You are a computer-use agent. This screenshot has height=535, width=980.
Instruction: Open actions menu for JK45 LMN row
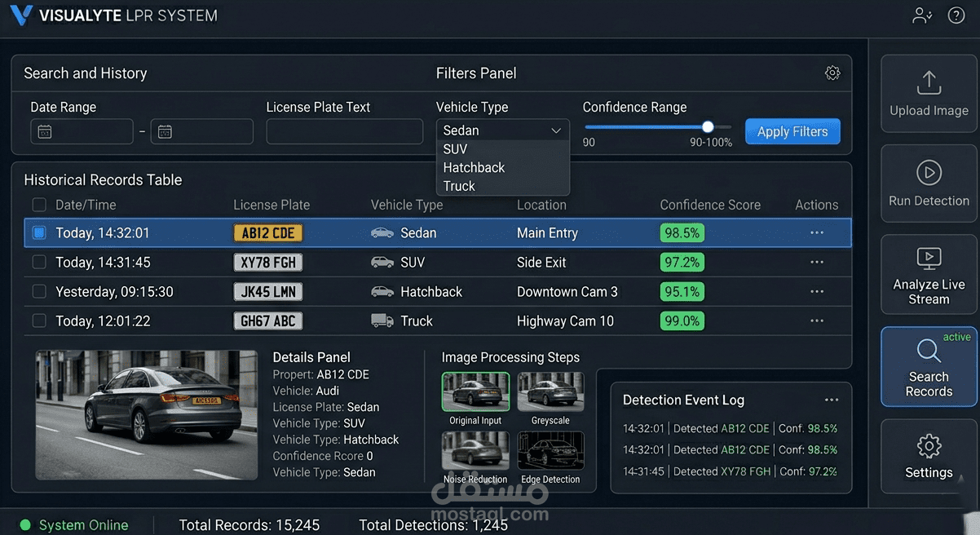817,291
